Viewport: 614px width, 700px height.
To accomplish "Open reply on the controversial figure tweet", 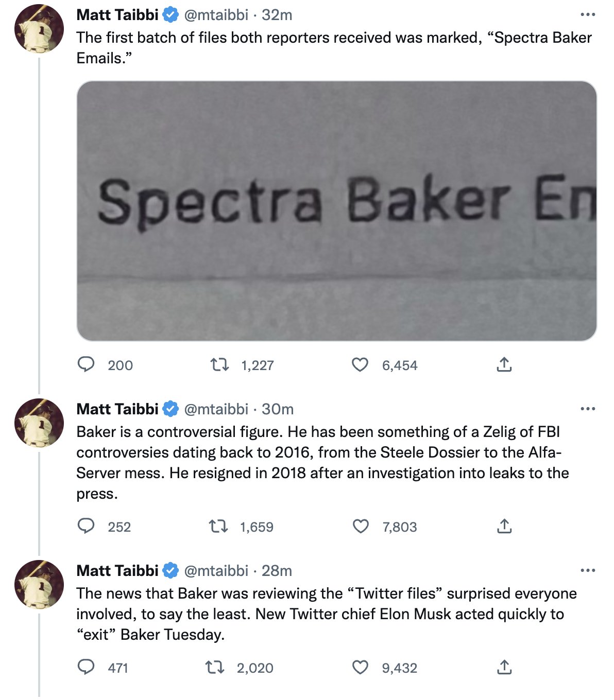I will click(x=86, y=526).
